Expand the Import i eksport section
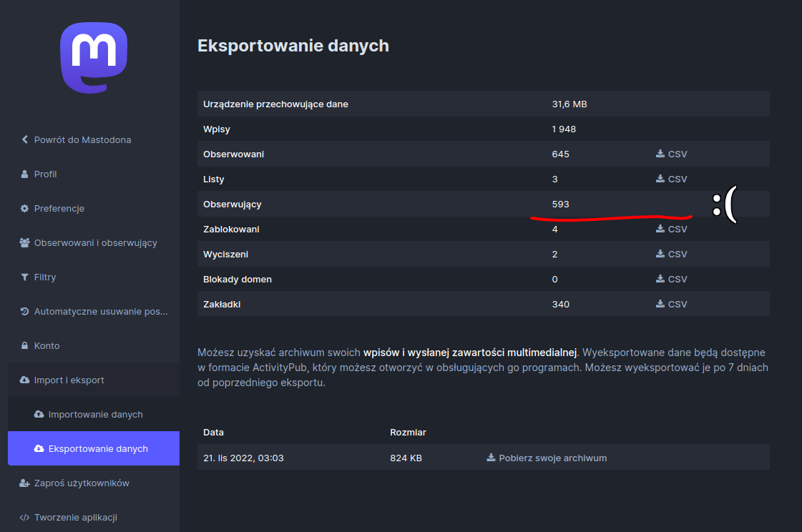Image resolution: width=802 pixels, height=532 pixels. click(69, 380)
